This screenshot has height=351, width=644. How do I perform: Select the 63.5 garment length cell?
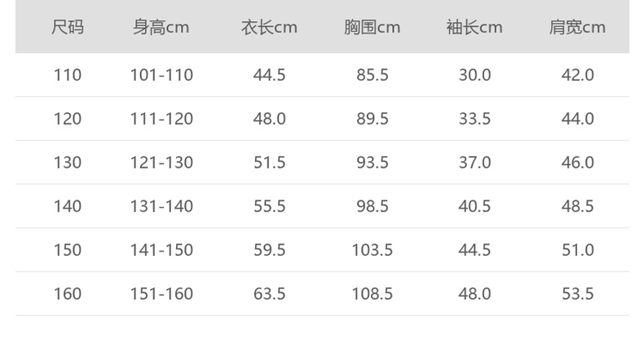click(x=269, y=294)
